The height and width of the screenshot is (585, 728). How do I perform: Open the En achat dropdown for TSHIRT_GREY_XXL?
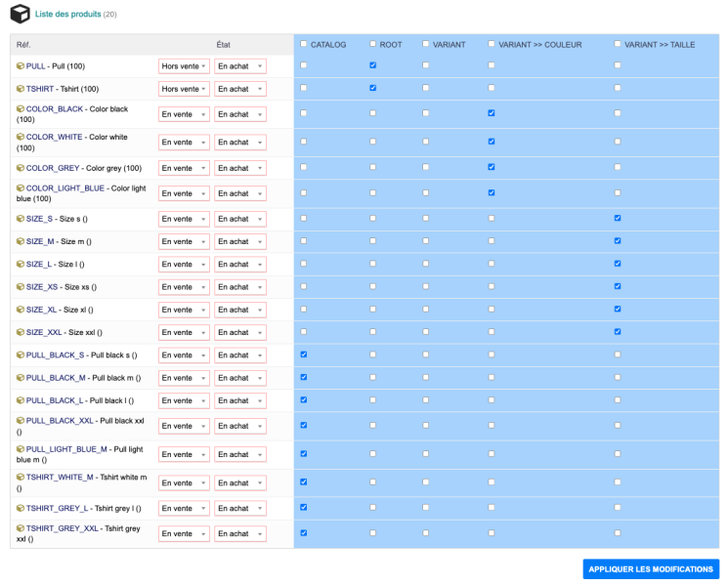click(x=239, y=534)
